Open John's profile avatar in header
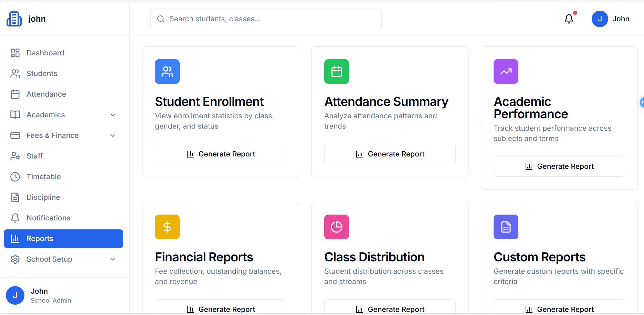This screenshot has width=644, height=315. 600,19
